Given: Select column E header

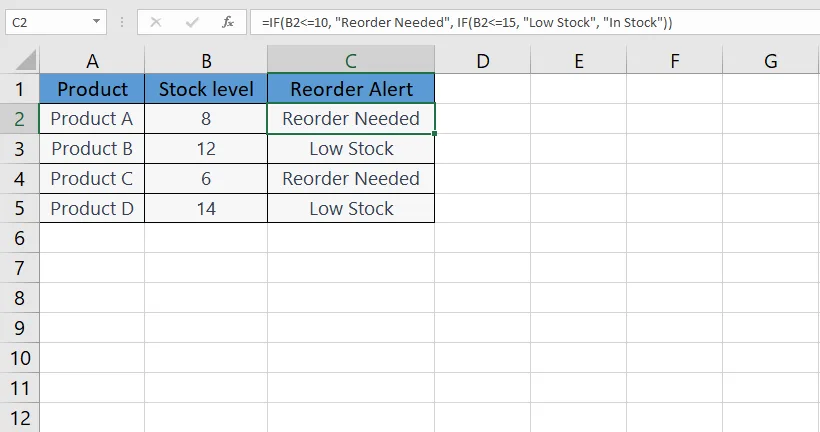Looking at the screenshot, I should [x=578, y=61].
